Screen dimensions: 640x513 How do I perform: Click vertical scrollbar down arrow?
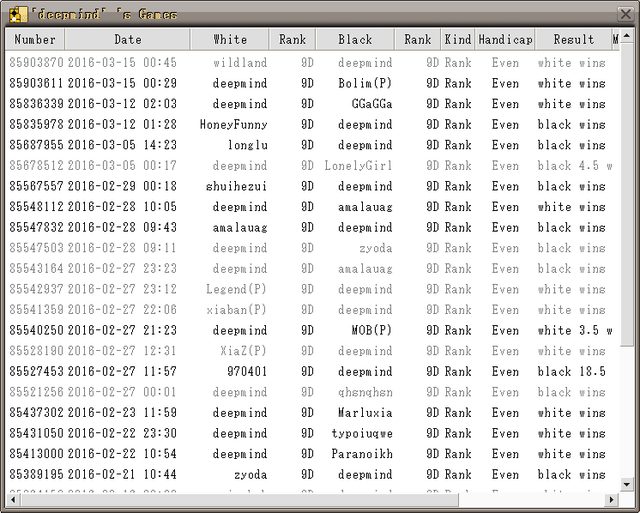click(627, 484)
